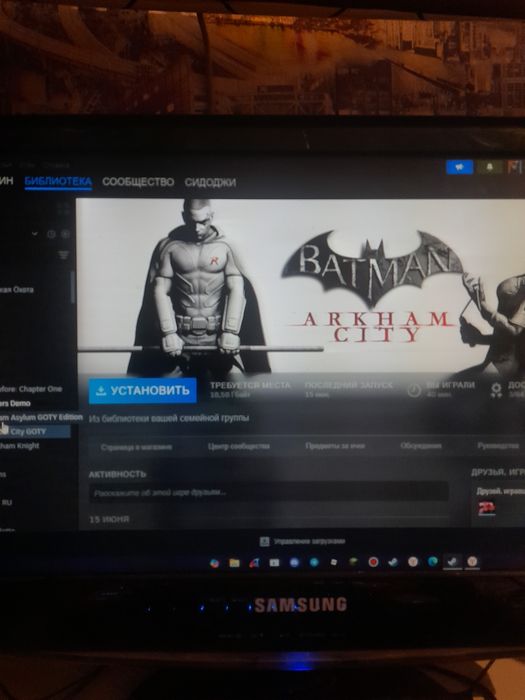
Task: Click the playtime clock icon beside ВЫ ИГРАЛИ
Action: tap(414, 390)
